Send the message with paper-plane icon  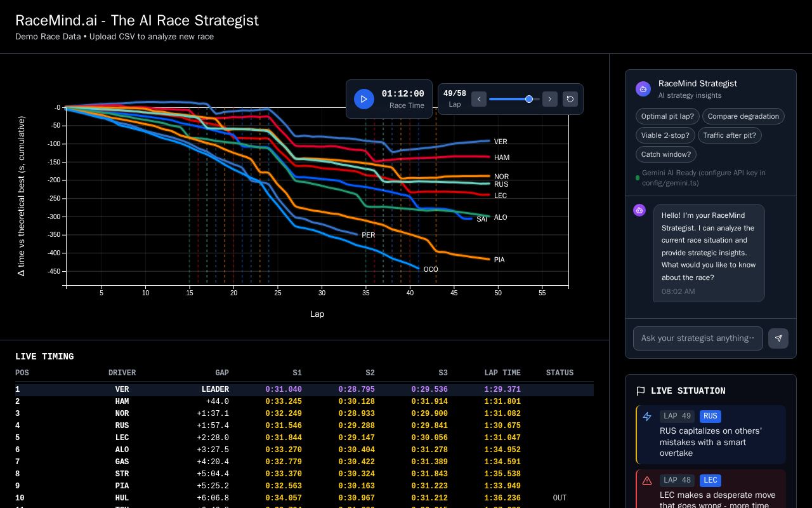(x=778, y=338)
